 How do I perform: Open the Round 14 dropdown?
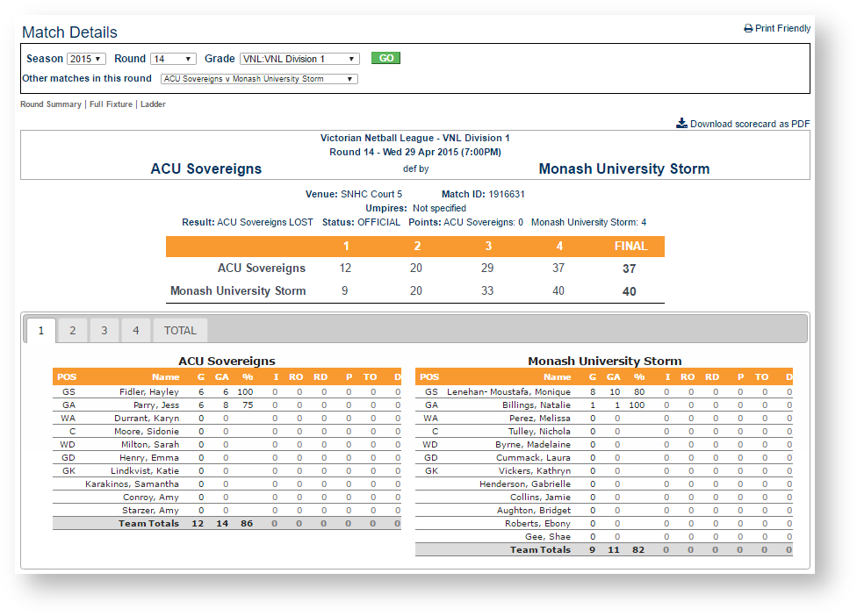click(x=173, y=59)
